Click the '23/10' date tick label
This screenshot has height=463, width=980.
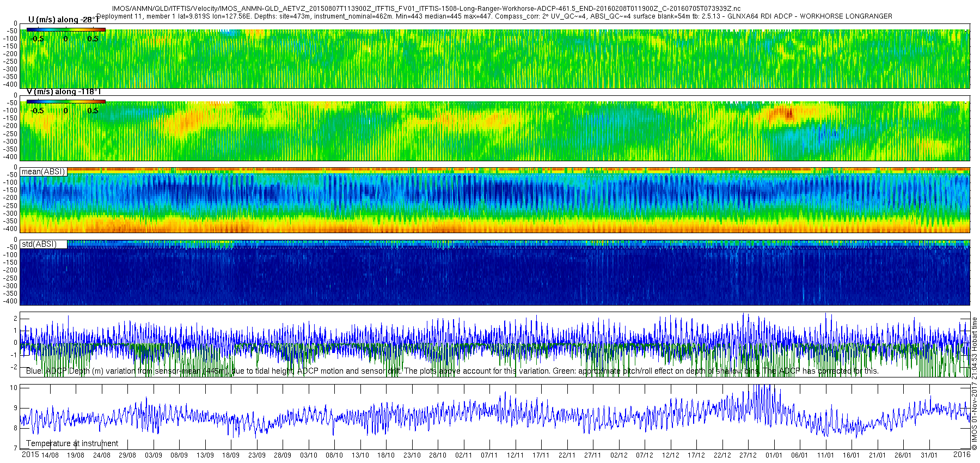point(412,455)
